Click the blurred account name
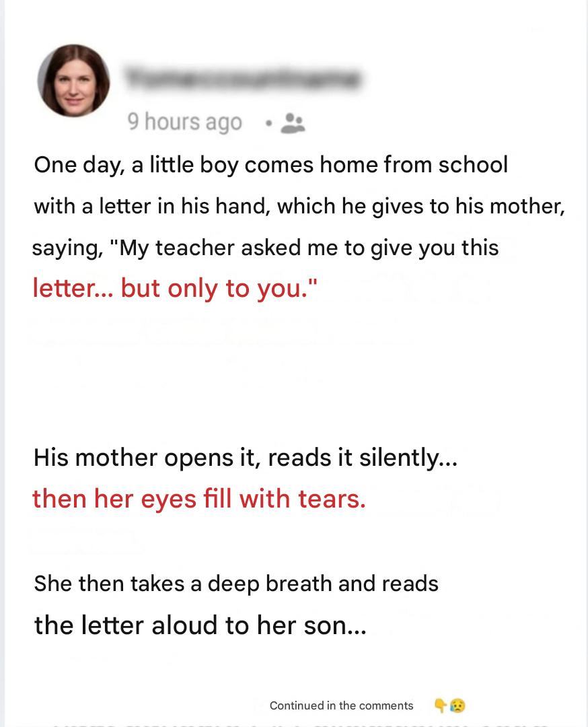Image resolution: width=588 pixels, height=727 pixels. point(242,79)
